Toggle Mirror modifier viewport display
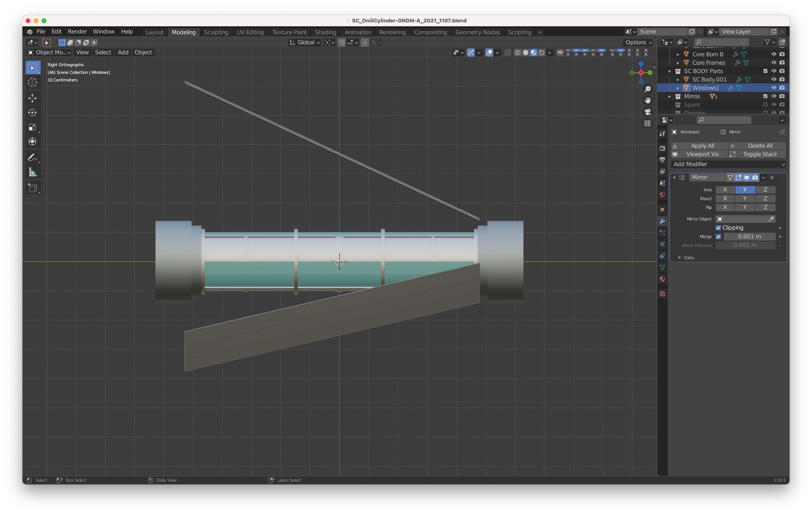This screenshot has width=812, height=514. [746, 177]
